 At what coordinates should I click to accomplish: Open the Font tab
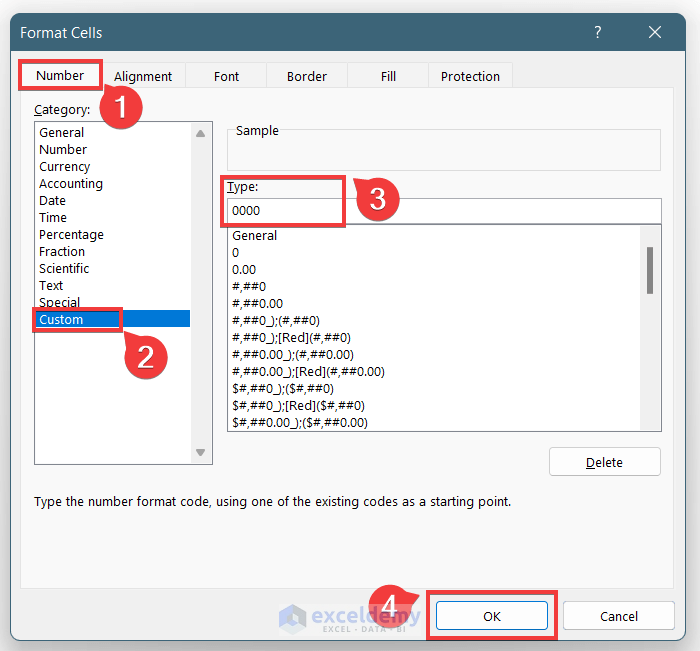(226, 76)
